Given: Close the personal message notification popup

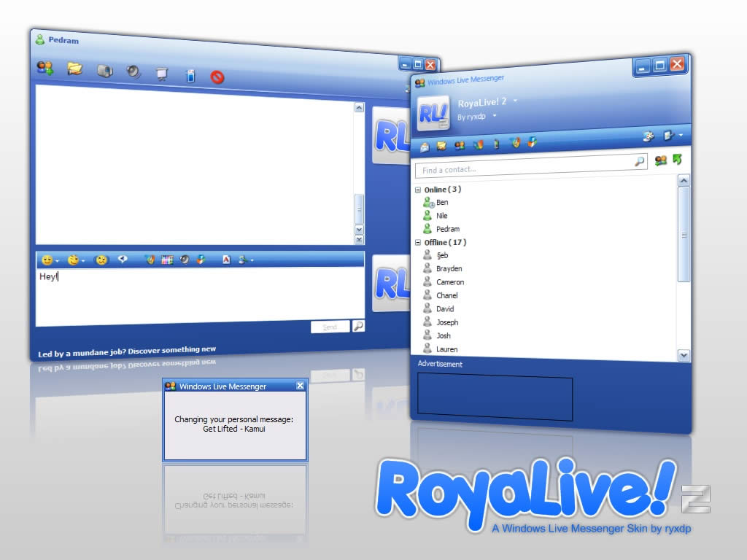Looking at the screenshot, I should [300, 386].
